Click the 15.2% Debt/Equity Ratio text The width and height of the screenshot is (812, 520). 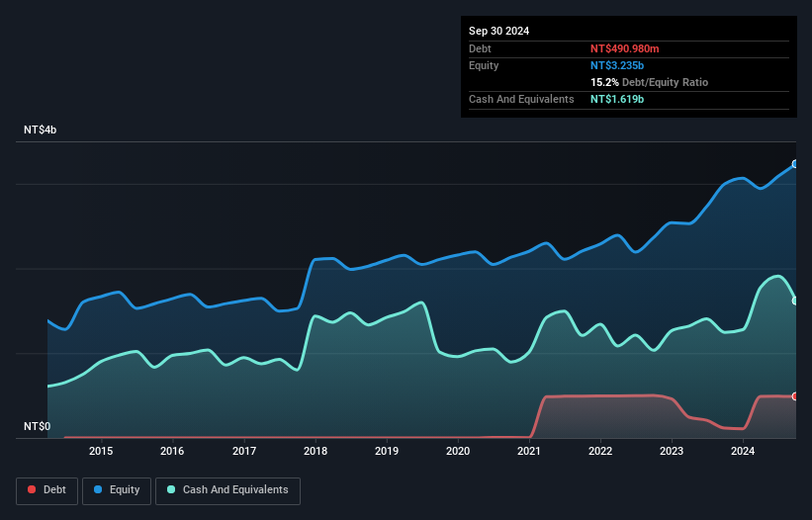[x=650, y=82]
